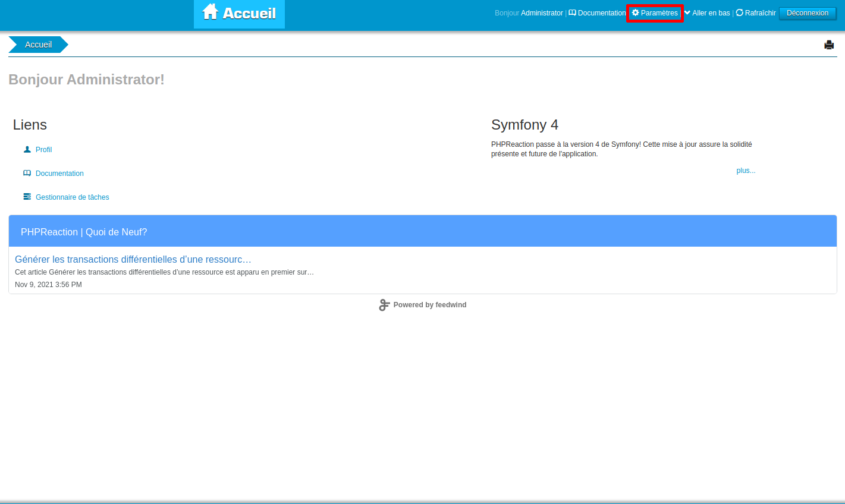Open the Générer les transactions article

tap(133, 260)
